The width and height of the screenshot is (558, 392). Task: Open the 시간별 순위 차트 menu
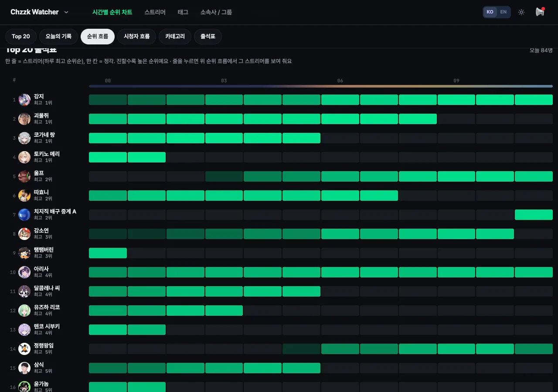pos(112,12)
